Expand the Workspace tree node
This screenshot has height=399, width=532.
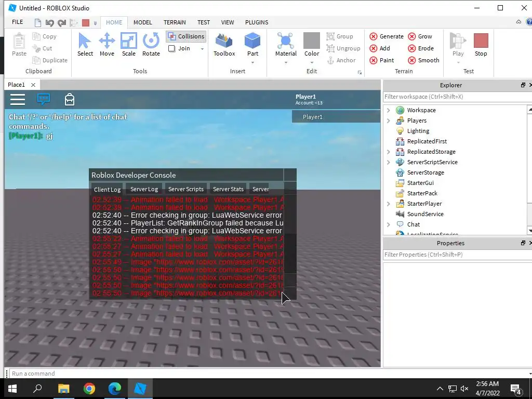[389, 110]
